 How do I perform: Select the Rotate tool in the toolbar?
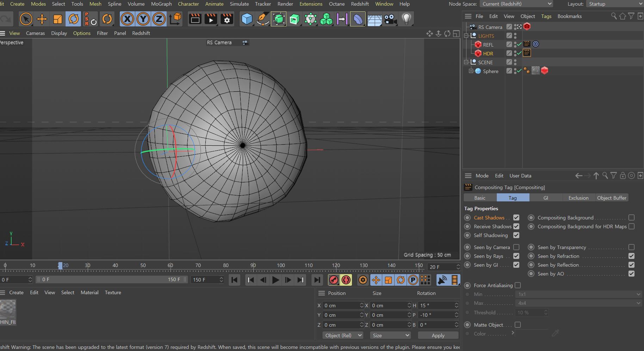click(74, 19)
